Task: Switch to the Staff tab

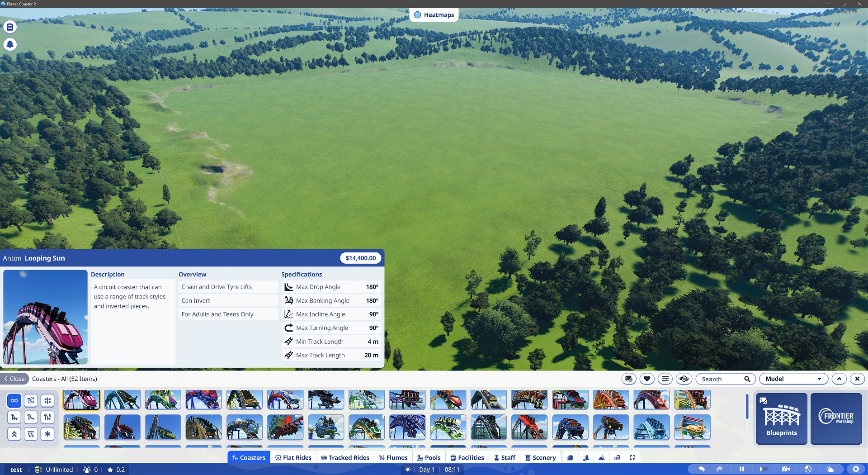Action: click(x=505, y=457)
